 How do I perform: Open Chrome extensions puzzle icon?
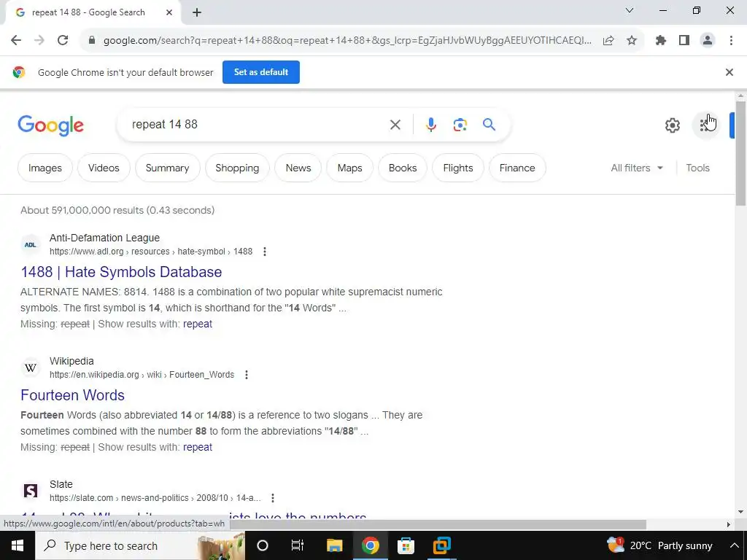[661, 41]
